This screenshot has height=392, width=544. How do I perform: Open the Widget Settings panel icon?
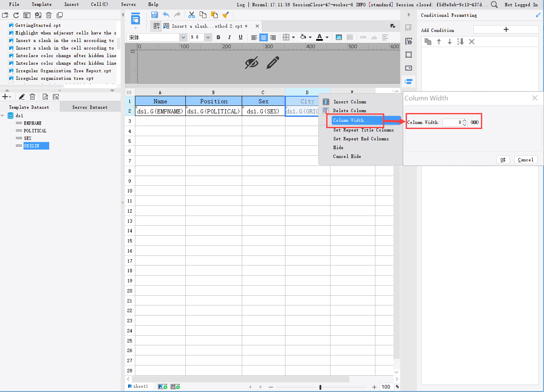[408, 68]
